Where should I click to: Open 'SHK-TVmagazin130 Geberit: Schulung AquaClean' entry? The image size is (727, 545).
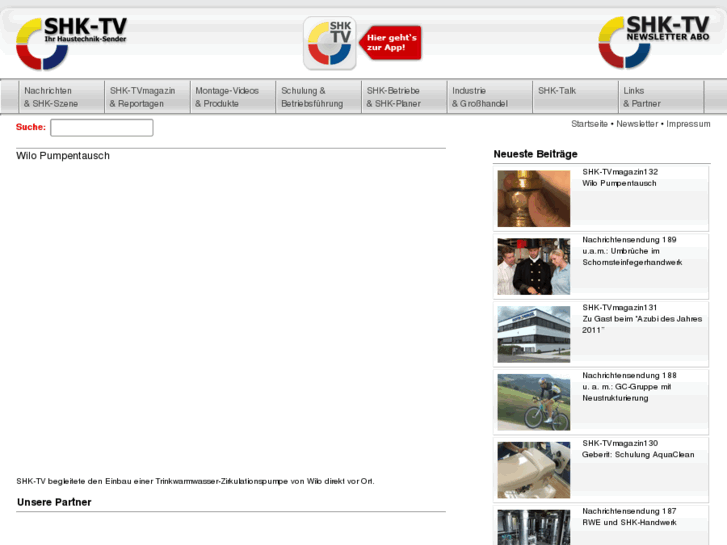(x=601, y=470)
